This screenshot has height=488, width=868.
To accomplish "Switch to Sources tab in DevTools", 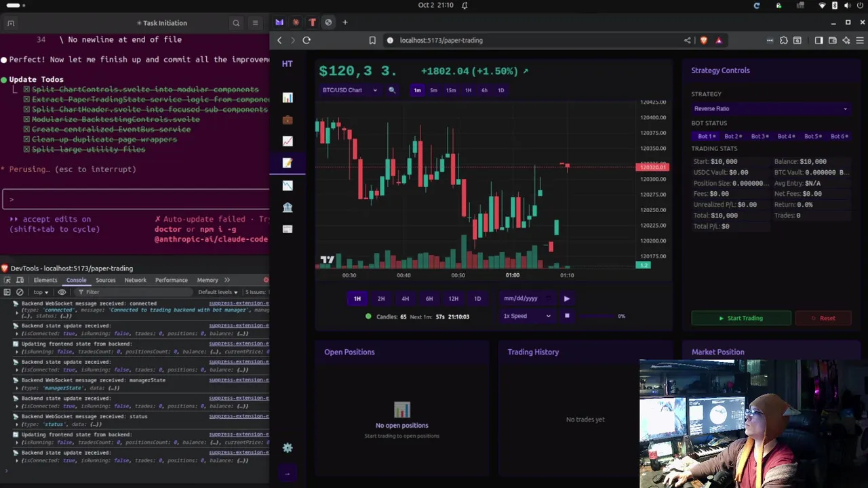I will coord(105,280).
